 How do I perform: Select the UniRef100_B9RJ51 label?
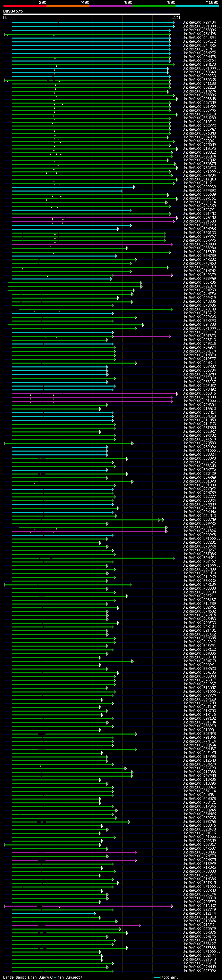click(199, 198)
